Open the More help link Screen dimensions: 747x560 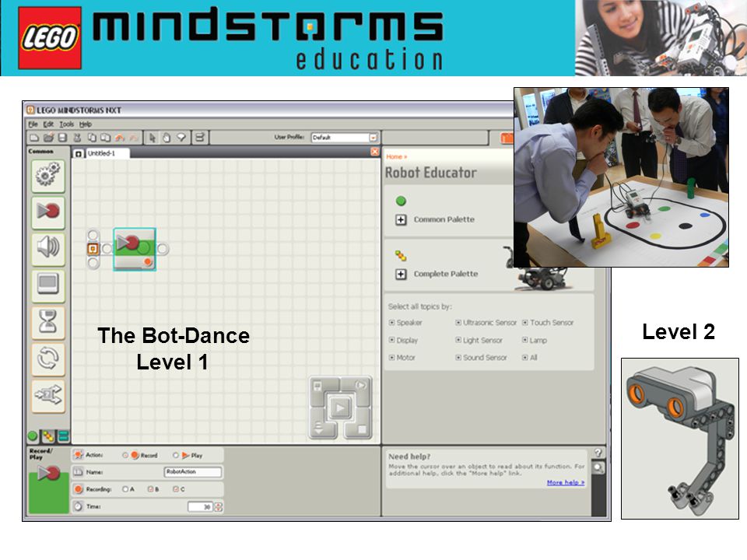[x=566, y=483]
